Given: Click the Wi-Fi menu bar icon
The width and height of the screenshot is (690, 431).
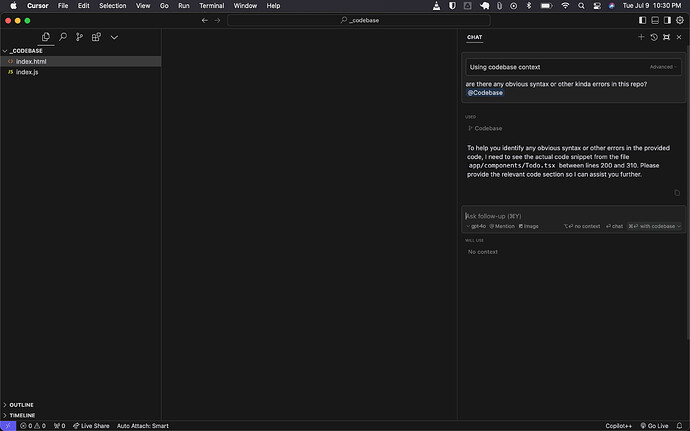Looking at the screenshot, I should [565, 6].
